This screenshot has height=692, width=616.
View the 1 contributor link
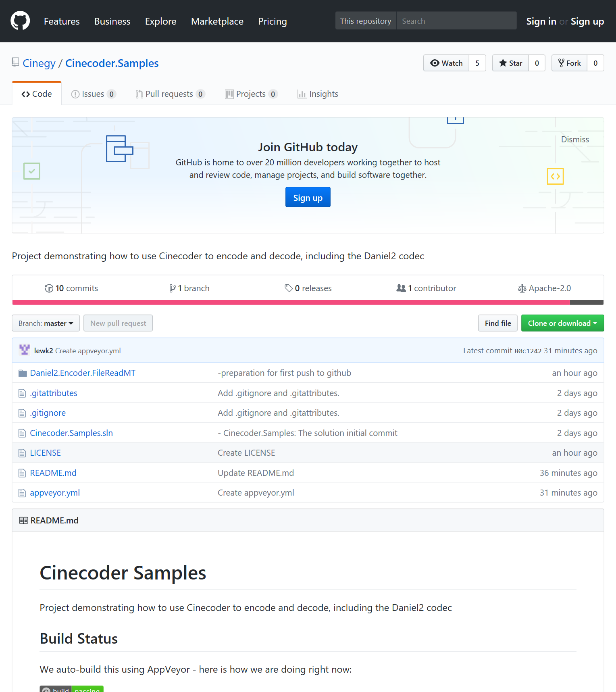tap(426, 288)
